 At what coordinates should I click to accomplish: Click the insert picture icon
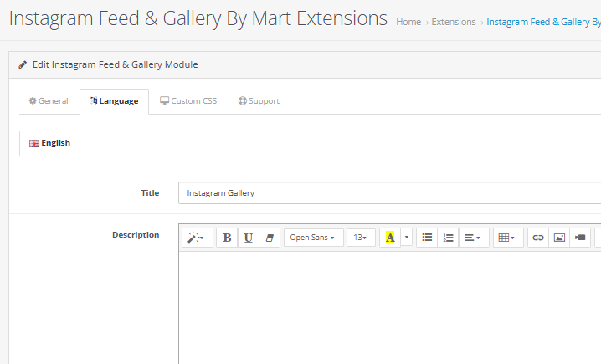pos(559,238)
